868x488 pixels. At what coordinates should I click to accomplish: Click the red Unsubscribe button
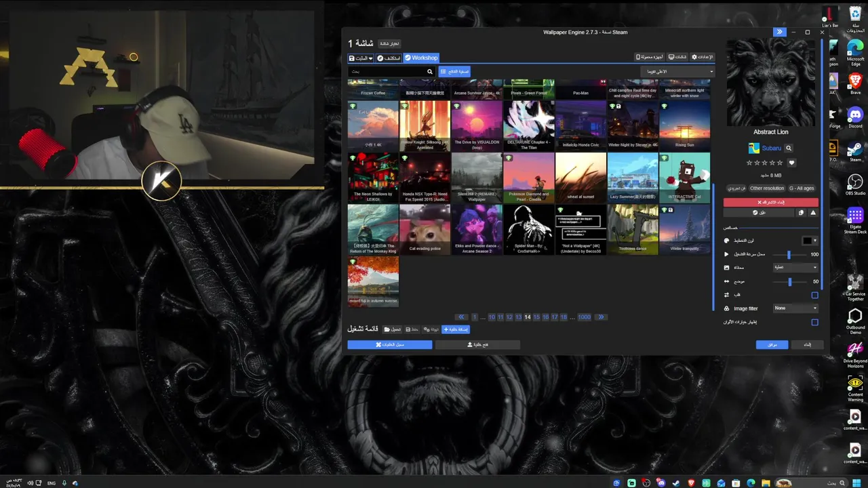pyautogui.click(x=771, y=202)
